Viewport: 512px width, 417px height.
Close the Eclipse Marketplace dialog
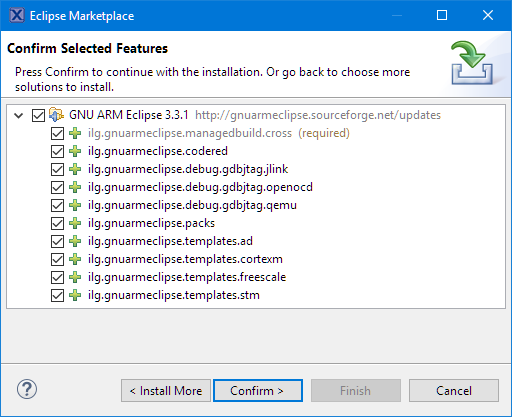click(488, 15)
